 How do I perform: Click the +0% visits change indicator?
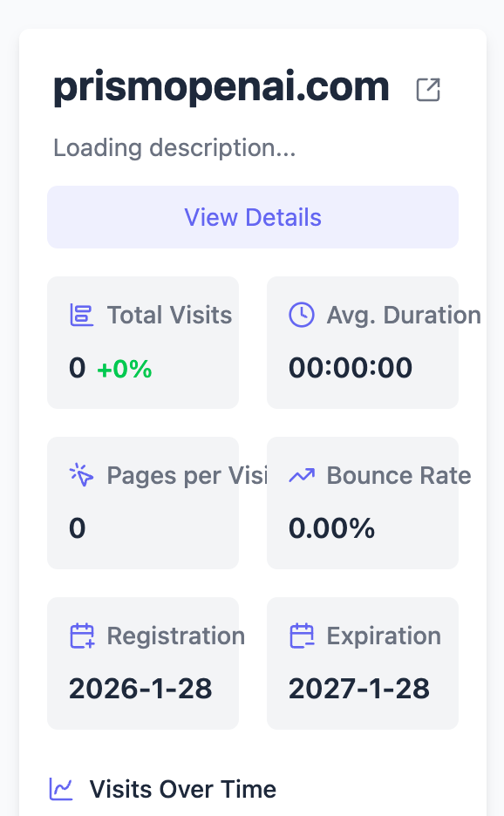(x=125, y=369)
